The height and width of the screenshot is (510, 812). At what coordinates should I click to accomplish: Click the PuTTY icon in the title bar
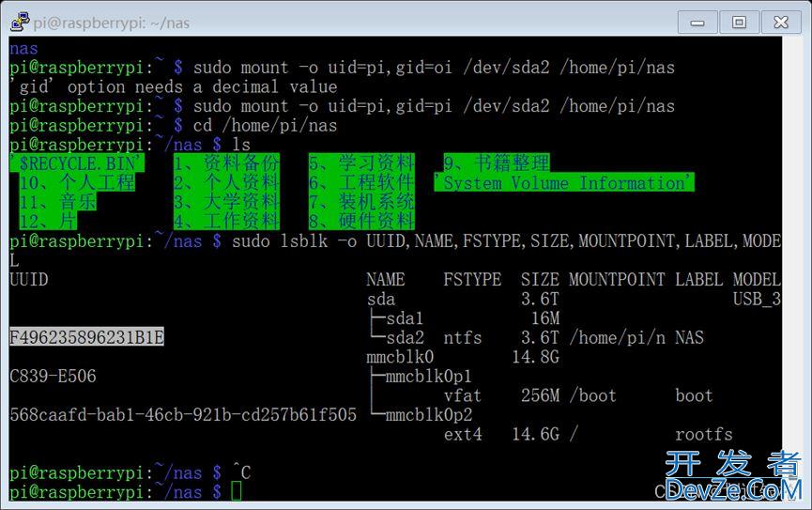click(21, 22)
